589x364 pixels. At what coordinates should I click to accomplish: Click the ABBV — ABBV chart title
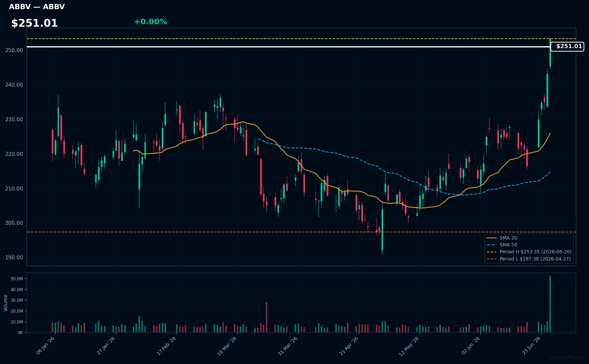pyautogui.click(x=37, y=7)
